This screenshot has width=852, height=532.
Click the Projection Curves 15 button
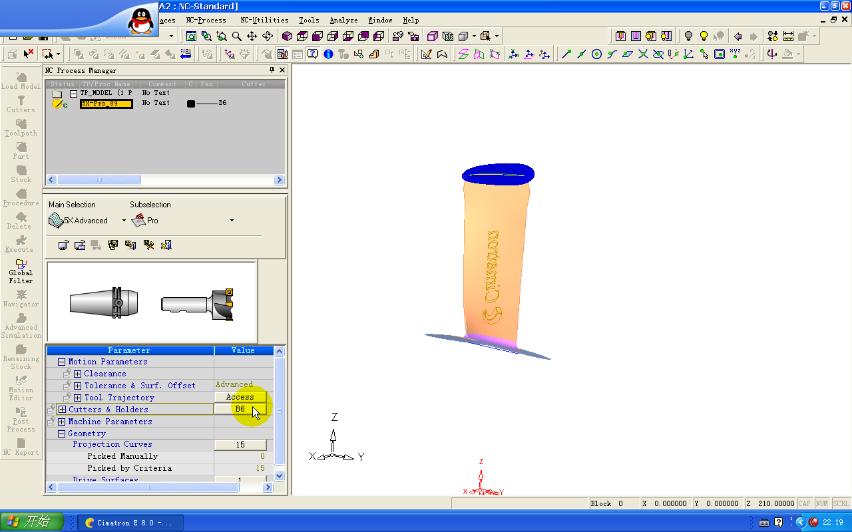click(240, 445)
